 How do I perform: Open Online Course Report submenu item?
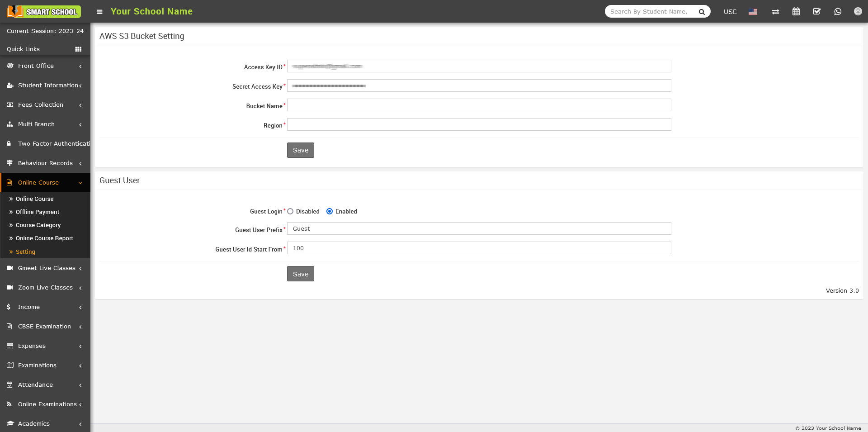(x=44, y=238)
